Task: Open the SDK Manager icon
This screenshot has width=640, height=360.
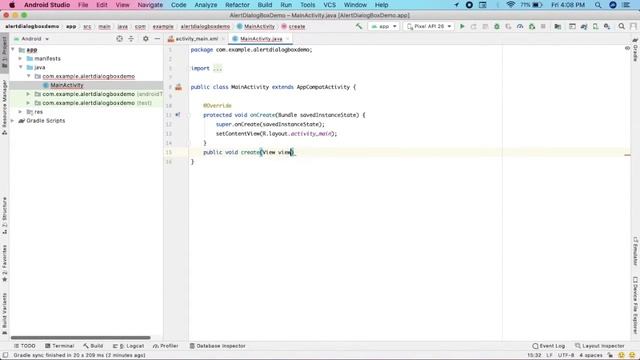Action: point(607,26)
